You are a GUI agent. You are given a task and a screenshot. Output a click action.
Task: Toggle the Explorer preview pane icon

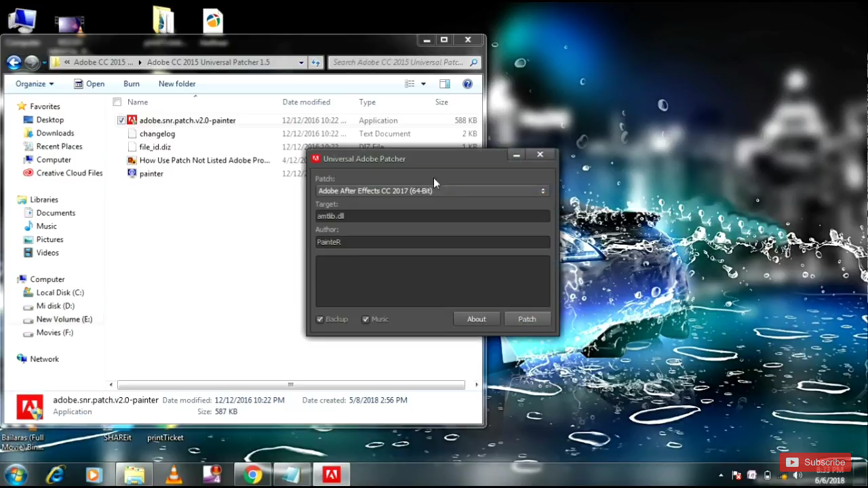[x=445, y=84]
